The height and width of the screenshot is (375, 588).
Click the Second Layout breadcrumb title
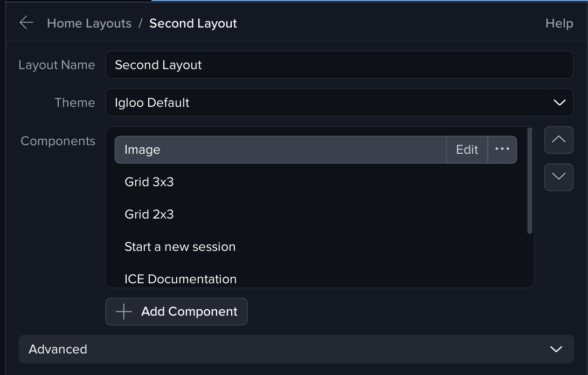tap(193, 23)
